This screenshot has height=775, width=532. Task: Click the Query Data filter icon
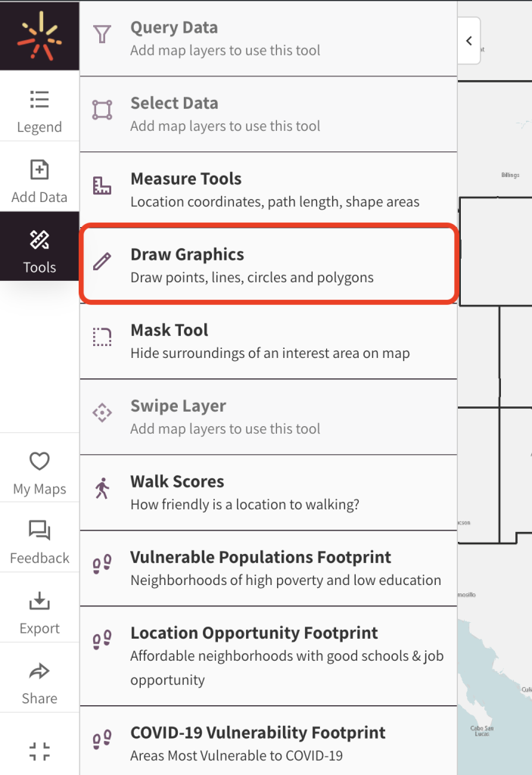(x=102, y=27)
